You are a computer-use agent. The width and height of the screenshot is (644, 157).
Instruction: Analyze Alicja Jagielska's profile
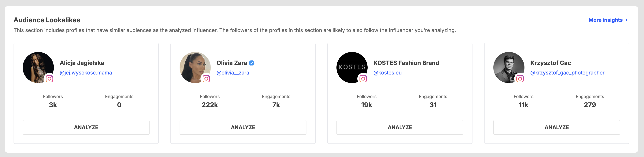[x=86, y=127]
